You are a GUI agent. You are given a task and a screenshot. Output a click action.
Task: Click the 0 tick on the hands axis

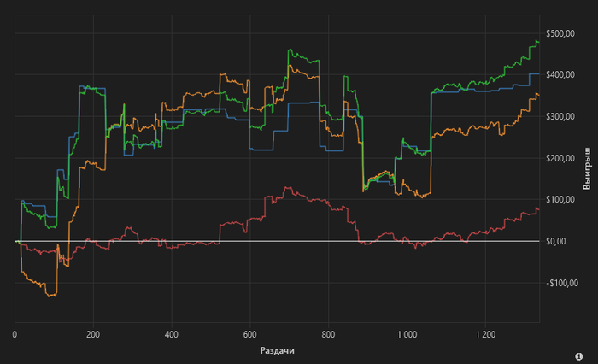click(15, 335)
